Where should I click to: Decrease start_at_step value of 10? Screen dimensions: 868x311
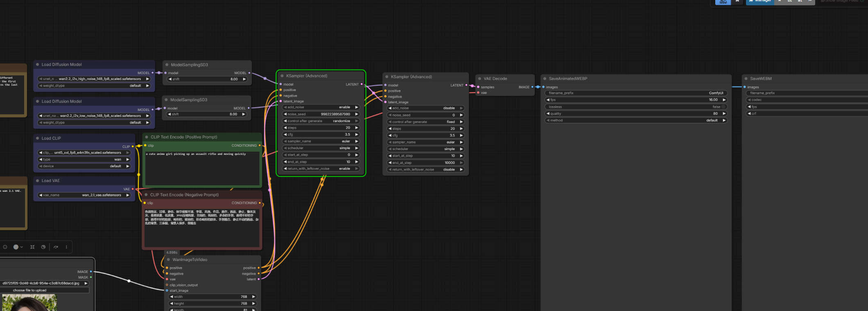[x=390, y=156]
